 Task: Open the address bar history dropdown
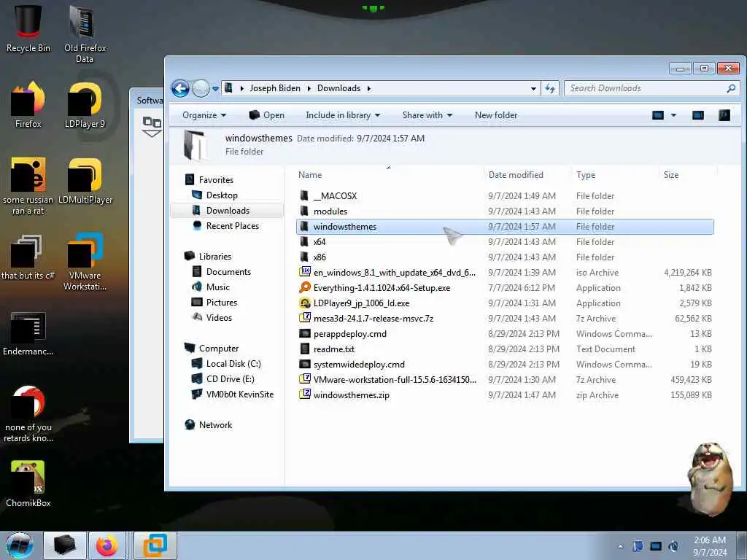tap(533, 88)
